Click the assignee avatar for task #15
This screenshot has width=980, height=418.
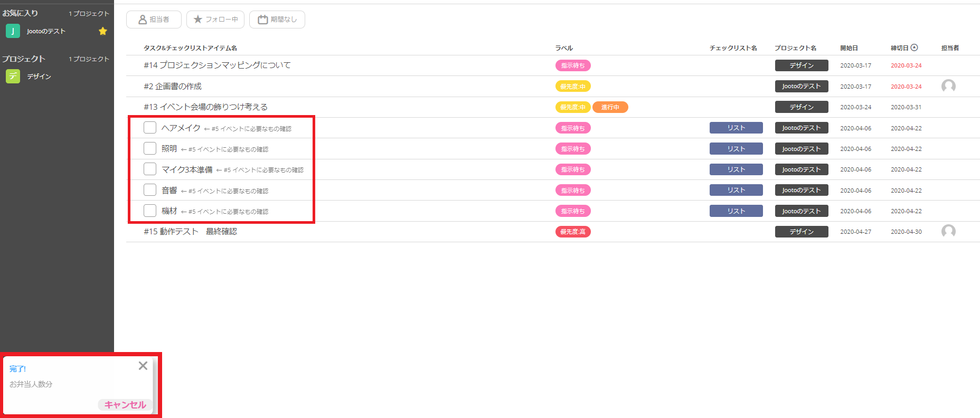pos(948,231)
